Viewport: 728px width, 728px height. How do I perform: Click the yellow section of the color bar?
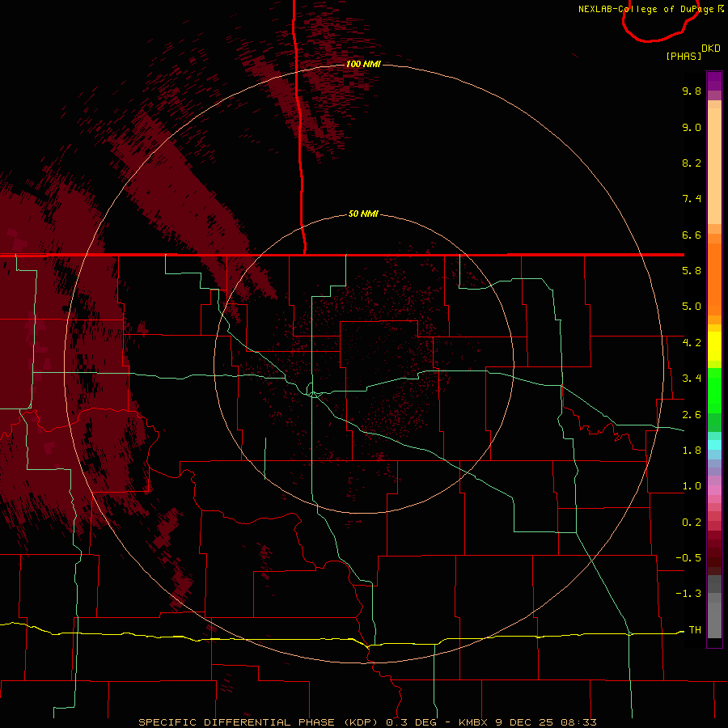point(714,346)
